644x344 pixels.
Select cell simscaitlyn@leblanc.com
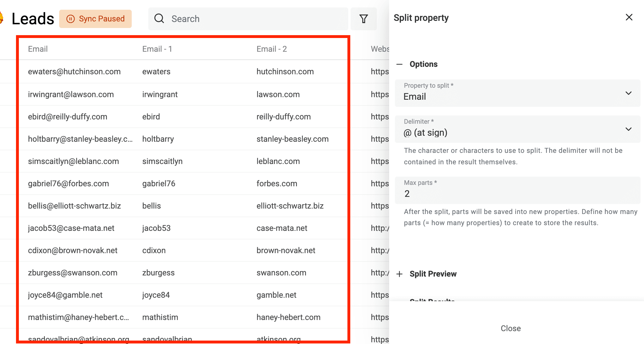coord(73,161)
